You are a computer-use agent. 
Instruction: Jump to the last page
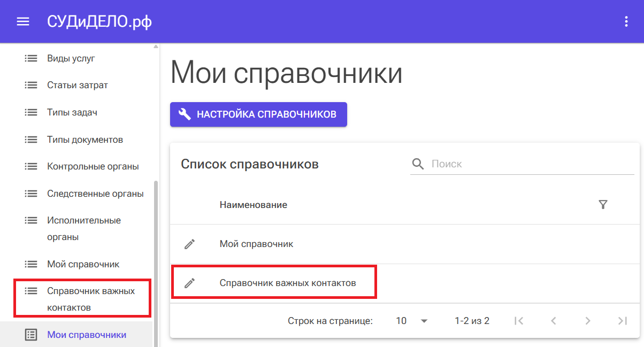click(x=622, y=321)
